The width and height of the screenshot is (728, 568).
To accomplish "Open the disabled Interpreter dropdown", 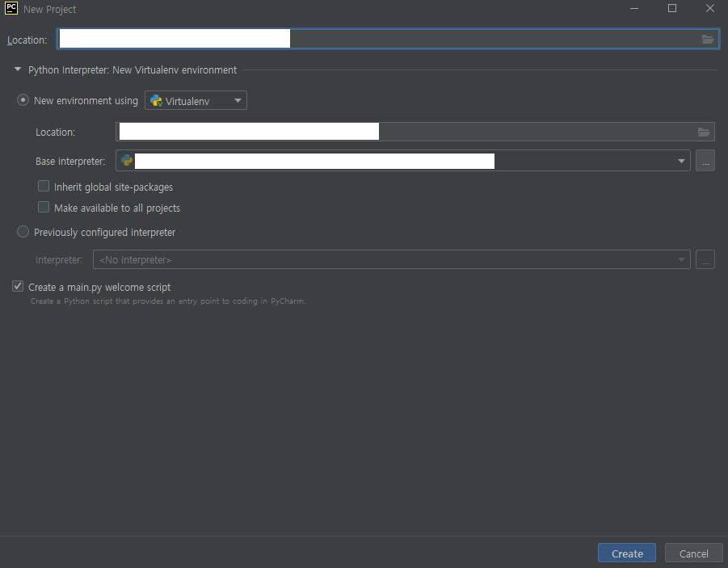I will [x=391, y=259].
